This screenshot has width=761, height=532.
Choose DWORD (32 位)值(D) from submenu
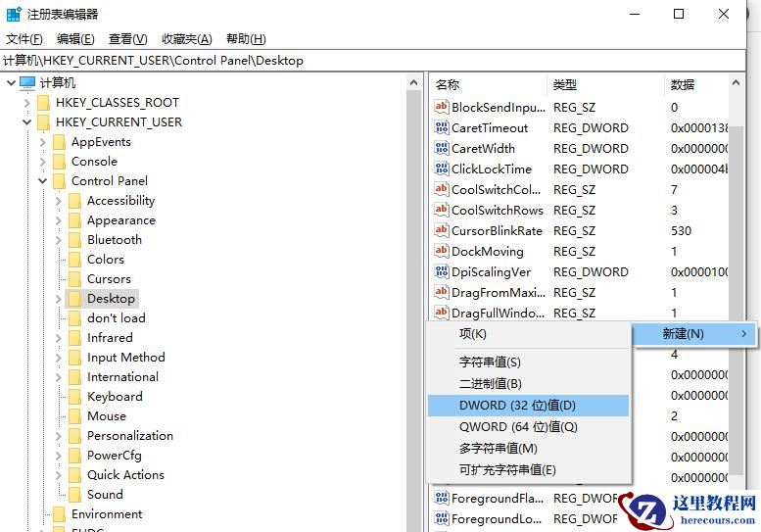point(529,406)
